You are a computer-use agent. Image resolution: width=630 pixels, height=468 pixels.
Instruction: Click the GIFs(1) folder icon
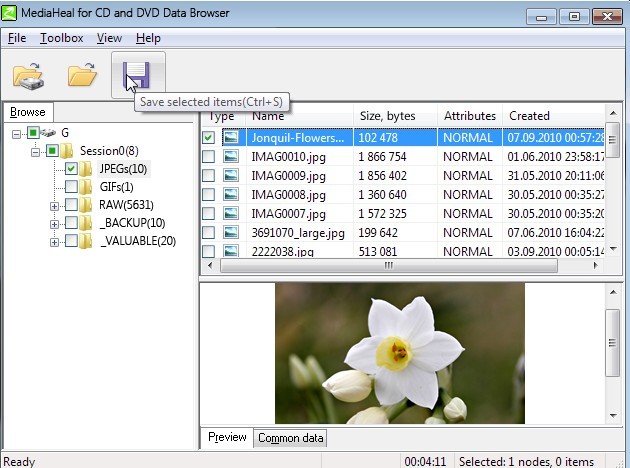(x=85, y=187)
